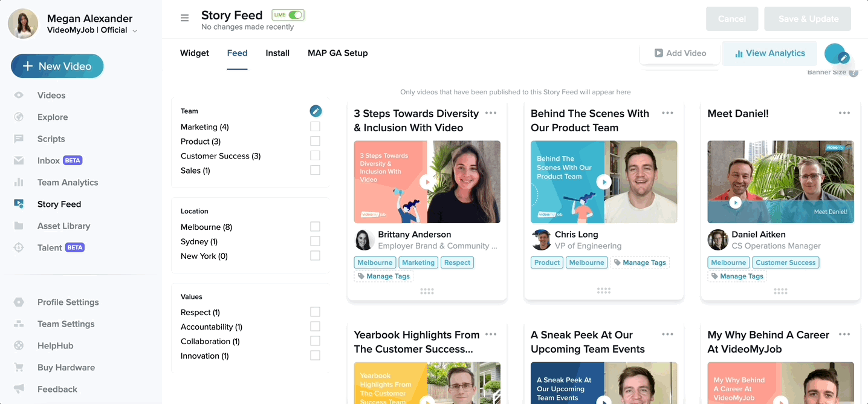This screenshot has width=868, height=404.
Task: Expand the VideoMyJob | Official account dropdown
Action: click(x=135, y=31)
